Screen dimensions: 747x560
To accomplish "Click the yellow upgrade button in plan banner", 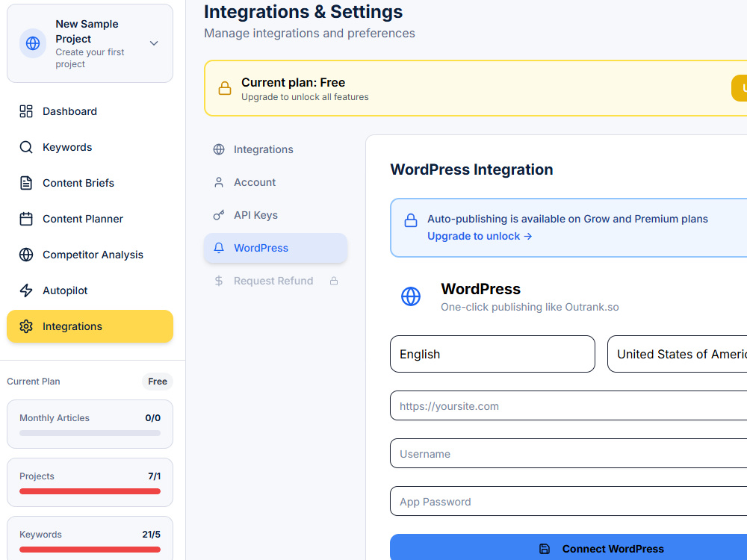I will click(x=740, y=88).
